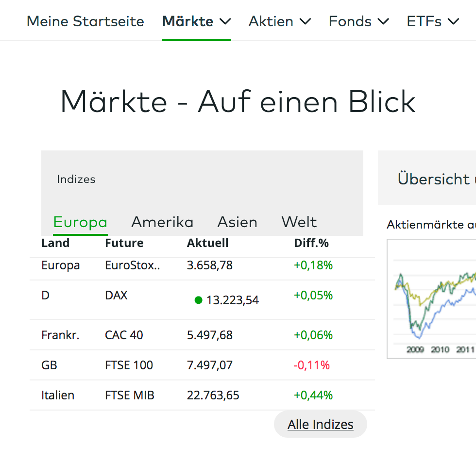Click the green live indicator beside DAX value
Screen dimensions: 476x461
(198, 300)
